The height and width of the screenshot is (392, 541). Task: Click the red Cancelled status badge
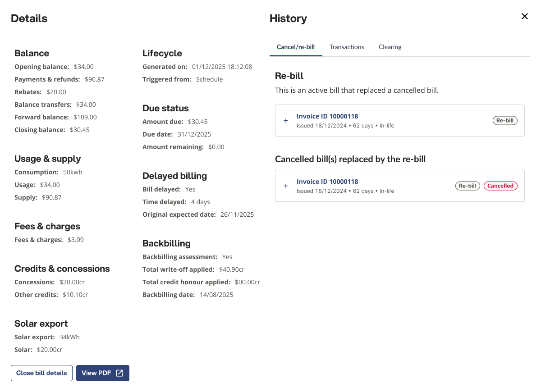pyautogui.click(x=500, y=186)
